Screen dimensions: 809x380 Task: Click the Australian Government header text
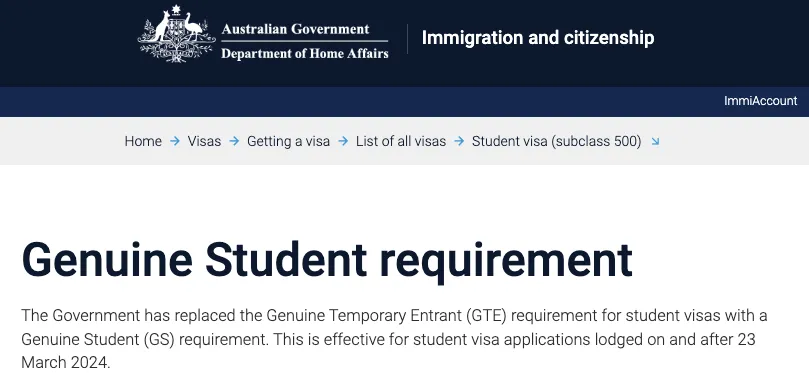(x=295, y=29)
